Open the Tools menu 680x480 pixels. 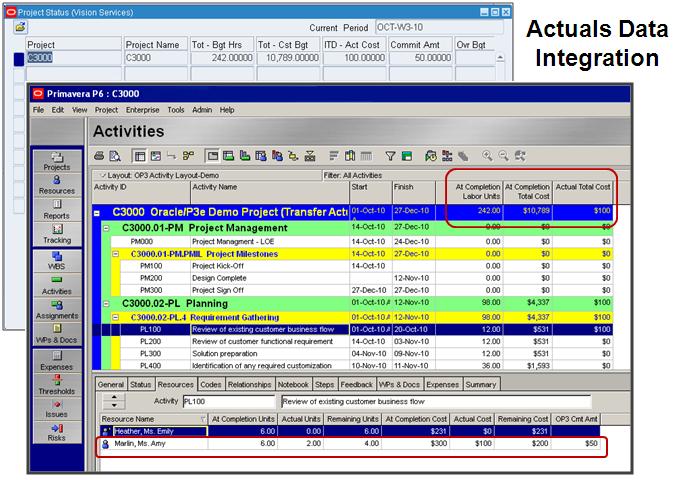point(176,110)
